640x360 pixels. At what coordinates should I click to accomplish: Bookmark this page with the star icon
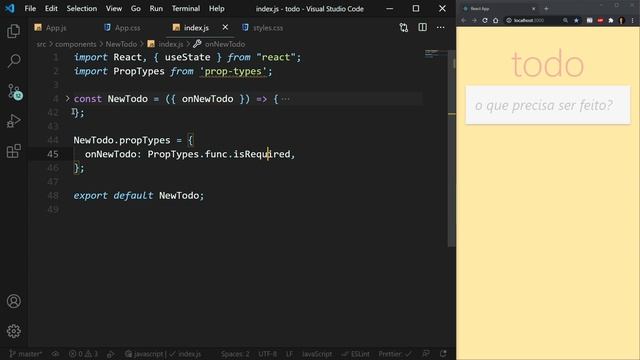576,20
